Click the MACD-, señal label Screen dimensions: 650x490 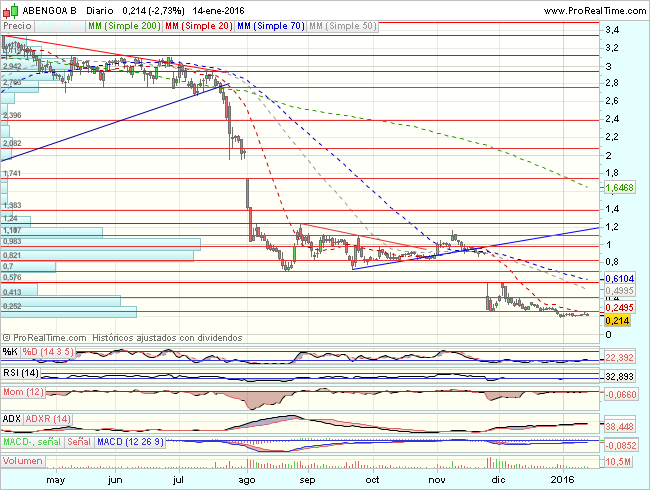32,442
